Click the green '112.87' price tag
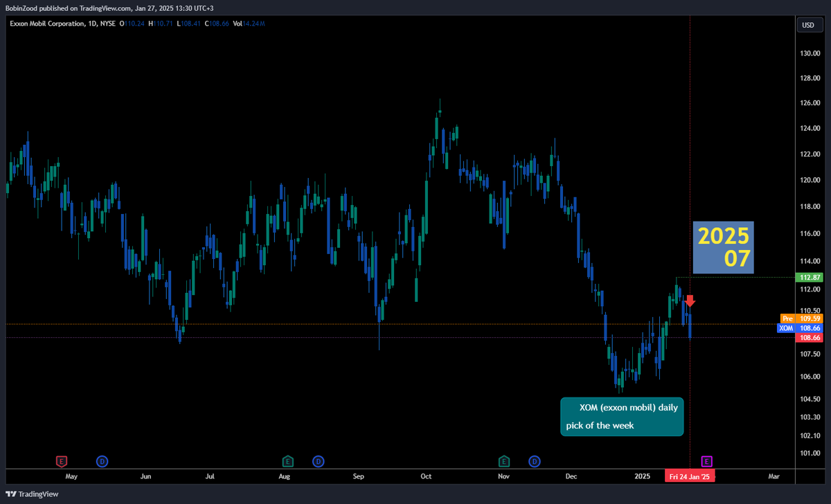The height and width of the screenshot is (504, 831). tap(809, 277)
